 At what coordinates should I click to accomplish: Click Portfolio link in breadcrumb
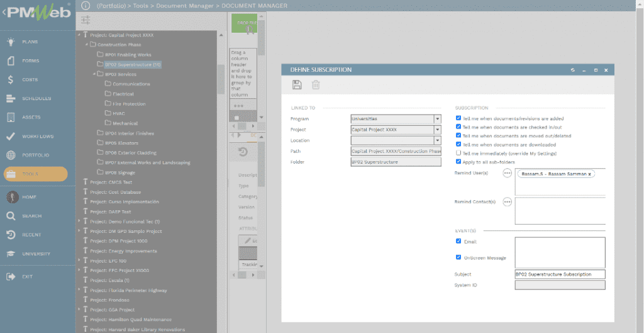(111, 6)
